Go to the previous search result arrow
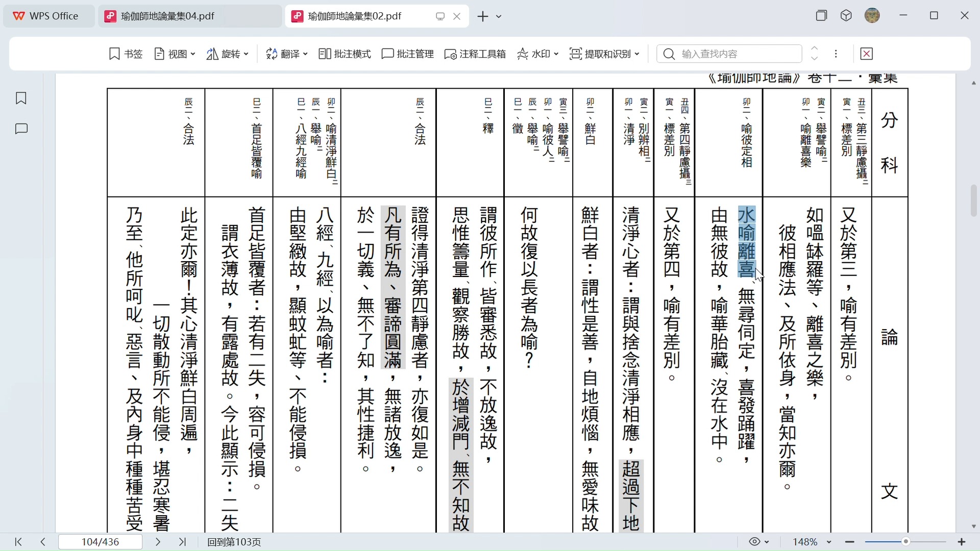This screenshot has height=551, width=980. coord(815,49)
